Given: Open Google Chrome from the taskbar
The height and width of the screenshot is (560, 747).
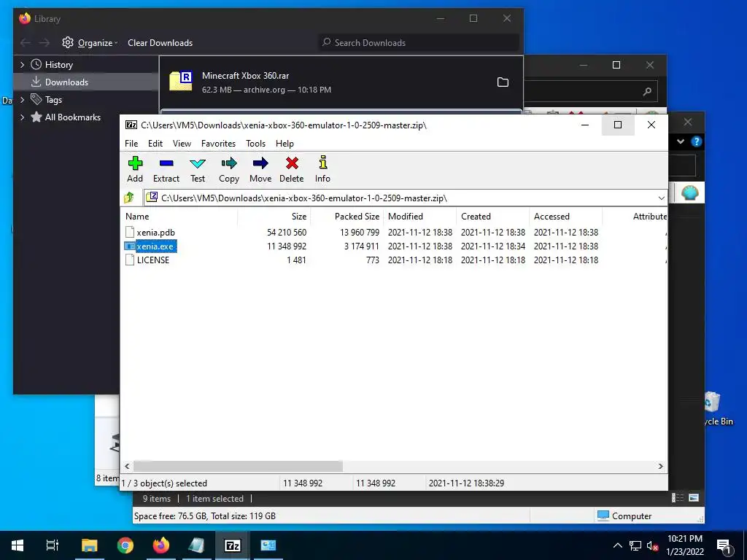Looking at the screenshot, I should click(x=125, y=545).
